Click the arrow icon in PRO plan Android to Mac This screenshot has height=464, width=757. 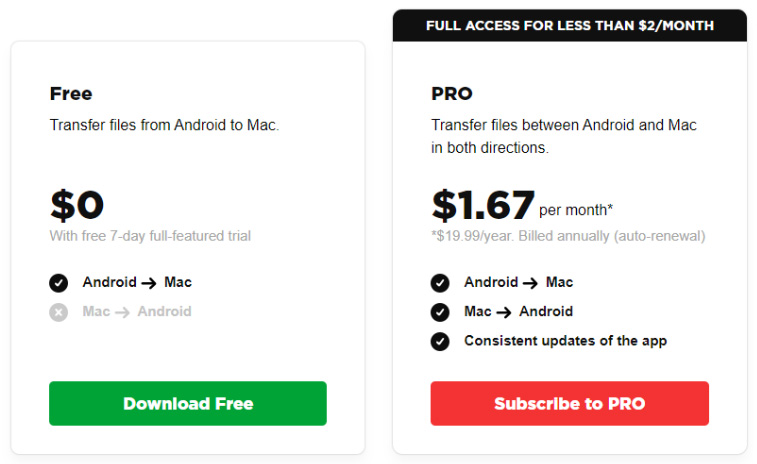pyautogui.click(x=531, y=283)
